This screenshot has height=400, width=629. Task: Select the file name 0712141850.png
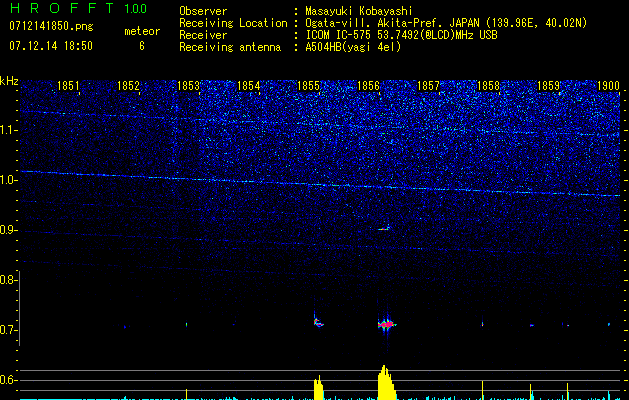51,26
